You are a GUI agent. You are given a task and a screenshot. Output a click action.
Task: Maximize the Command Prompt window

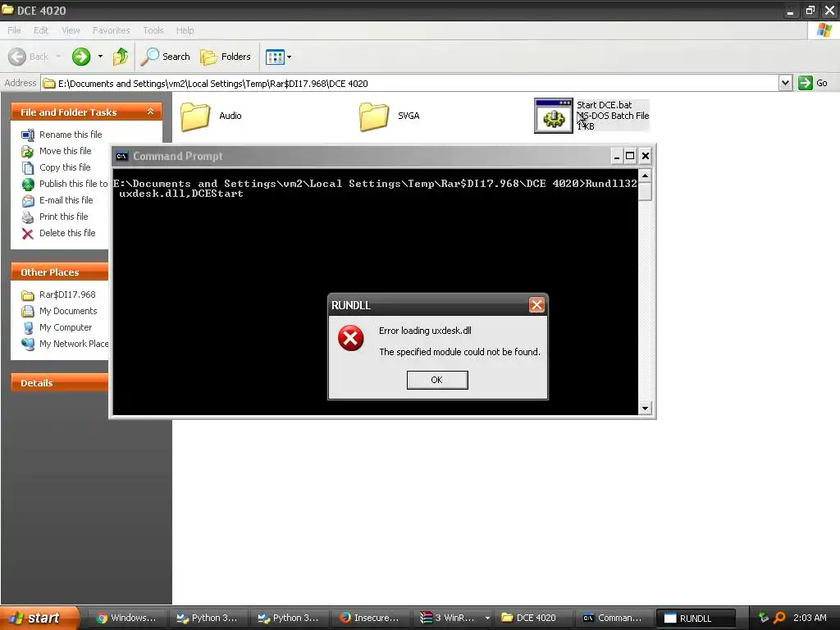630,156
